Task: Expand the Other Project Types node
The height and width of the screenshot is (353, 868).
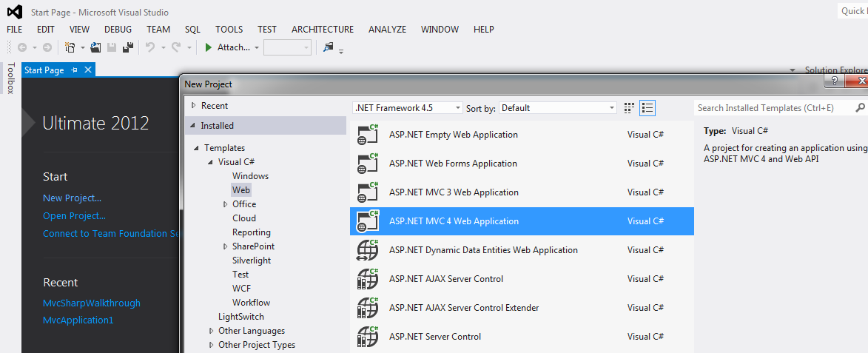Action: pyautogui.click(x=212, y=345)
